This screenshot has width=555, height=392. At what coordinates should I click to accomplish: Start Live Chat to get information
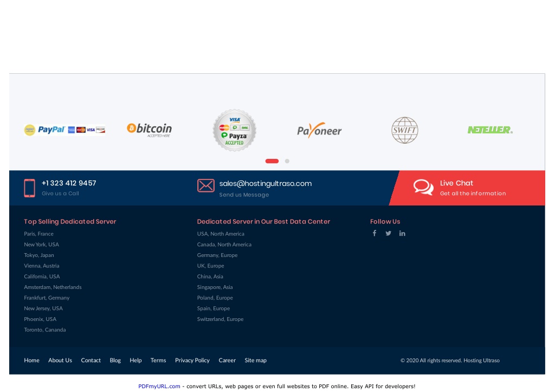[473, 188]
